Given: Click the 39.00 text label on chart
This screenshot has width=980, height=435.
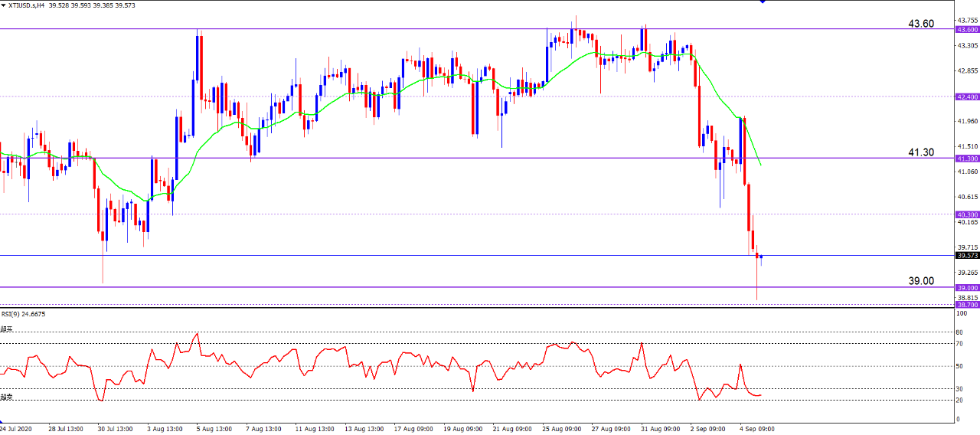Looking at the screenshot, I should pos(921,281).
